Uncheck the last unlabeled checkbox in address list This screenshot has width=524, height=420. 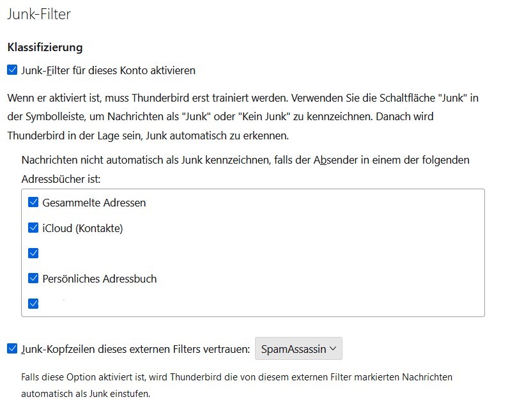click(34, 304)
